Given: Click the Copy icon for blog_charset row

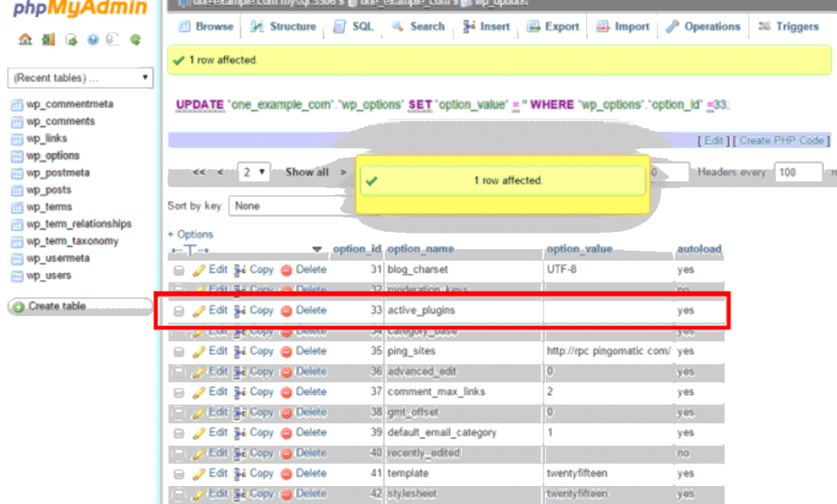Looking at the screenshot, I should pyautogui.click(x=240, y=270).
